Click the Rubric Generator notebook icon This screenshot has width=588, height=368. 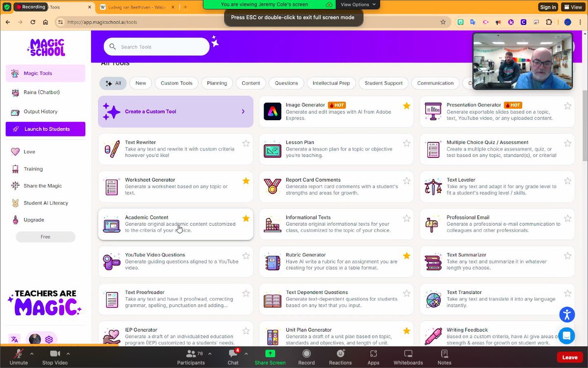point(272,262)
